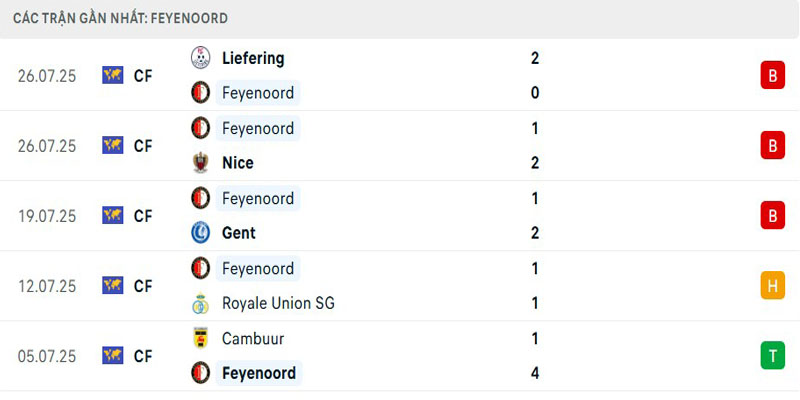Open the Cambuur club logo
The width and height of the screenshot is (800, 400).
pyautogui.click(x=201, y=338)
